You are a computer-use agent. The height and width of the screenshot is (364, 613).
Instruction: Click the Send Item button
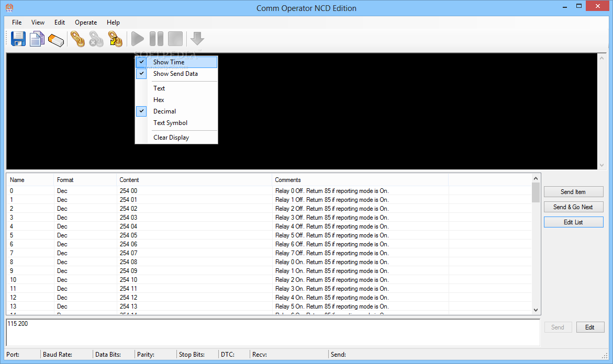[573, 192]
